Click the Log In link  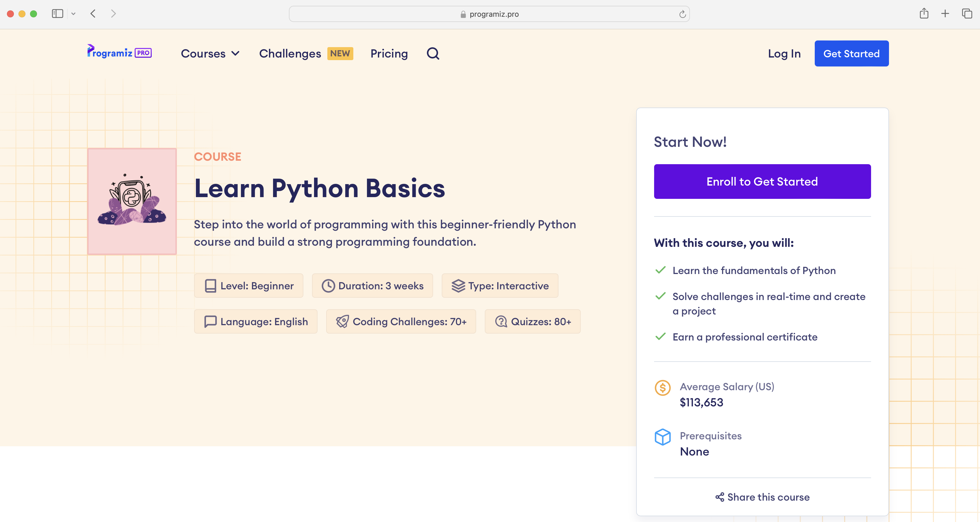(x=784, y=53)
